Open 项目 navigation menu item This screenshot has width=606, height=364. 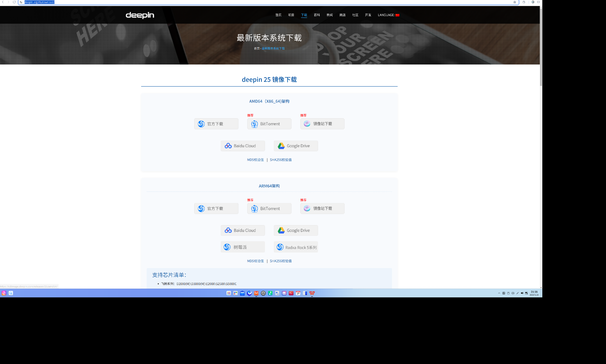(x=291, y=15)
